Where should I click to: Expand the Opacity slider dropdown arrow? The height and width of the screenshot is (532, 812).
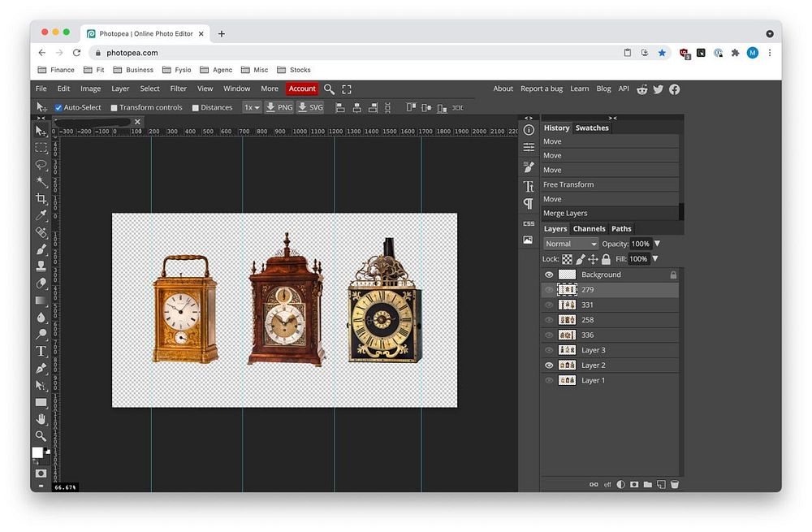click(657, 244)
